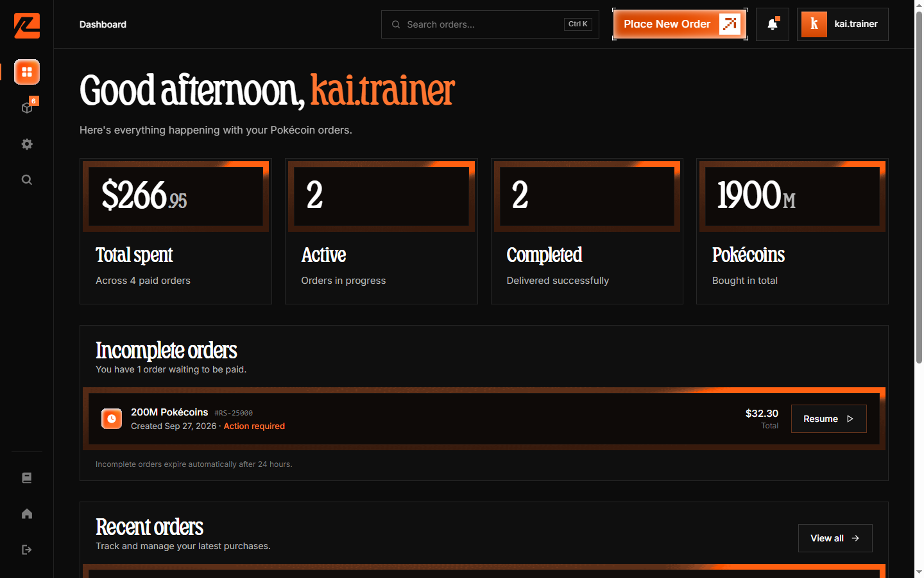Screen dimensions: 924x578
Task: Click the logout icon in sidebar
Action: (27, 550)
